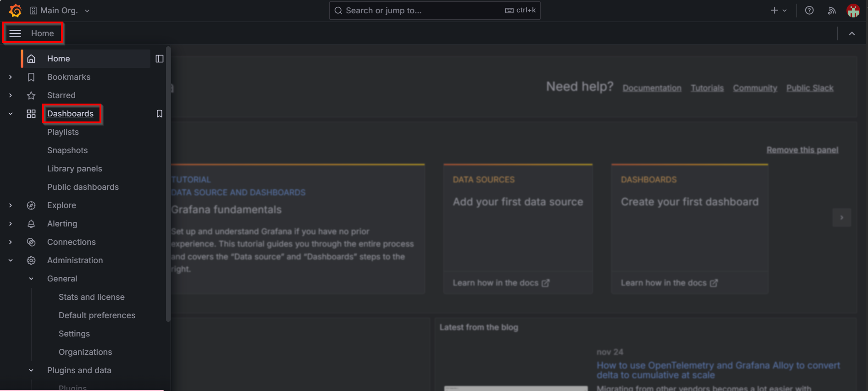
Task: Open the Community link
Action: (755, 88)
